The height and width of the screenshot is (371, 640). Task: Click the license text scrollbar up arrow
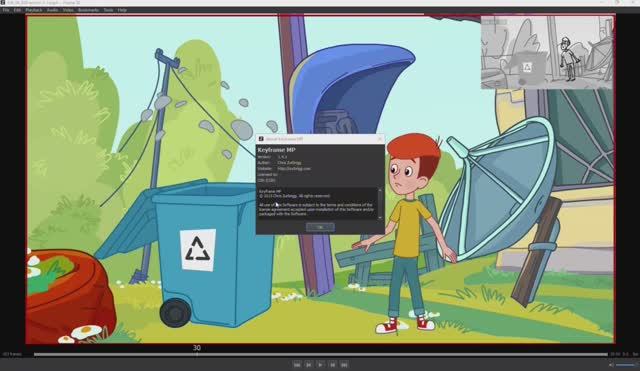click(380, 190)
